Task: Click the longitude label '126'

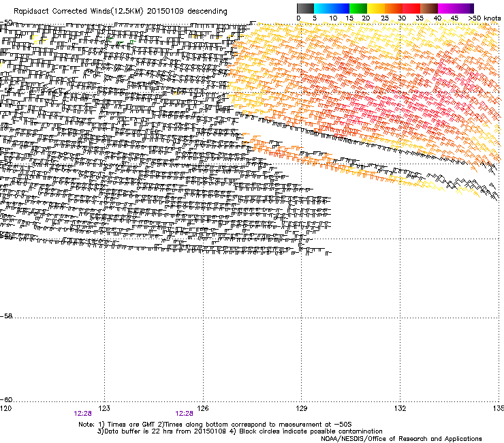Action: [202, 408]
